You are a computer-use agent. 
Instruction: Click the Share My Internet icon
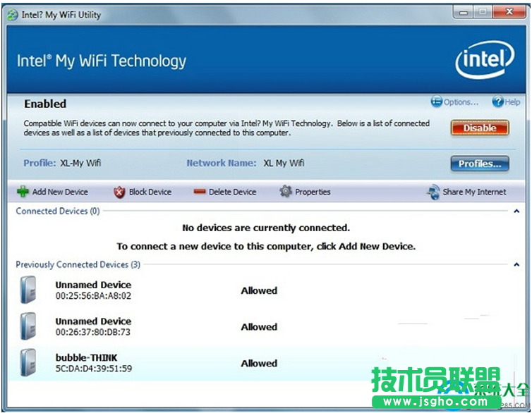pyautogui.click(x=433, y=192)
